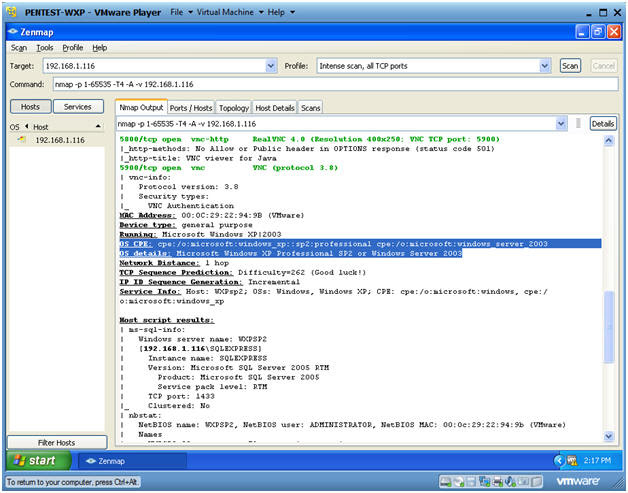628x493 pixels.
Task: Open the scan output selection dropdown arrow
Action: point(561,124)
